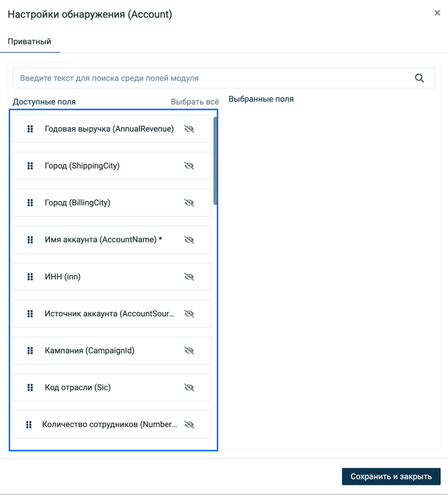Viewport: 448px width, 495px height.
Task: Click drag handle of Код отрасли (Sic)
Action: tap(30, 387)
